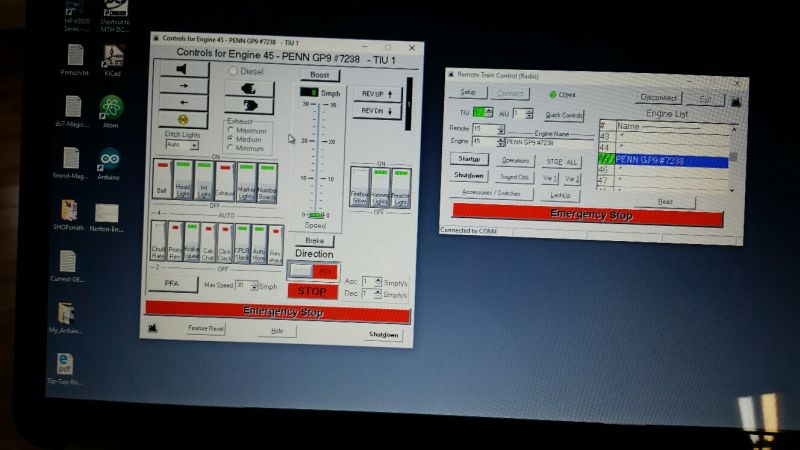Click Emergency Stop in Remote Train Control window
This screenshot has width=800, height=450.
point(587,215)
